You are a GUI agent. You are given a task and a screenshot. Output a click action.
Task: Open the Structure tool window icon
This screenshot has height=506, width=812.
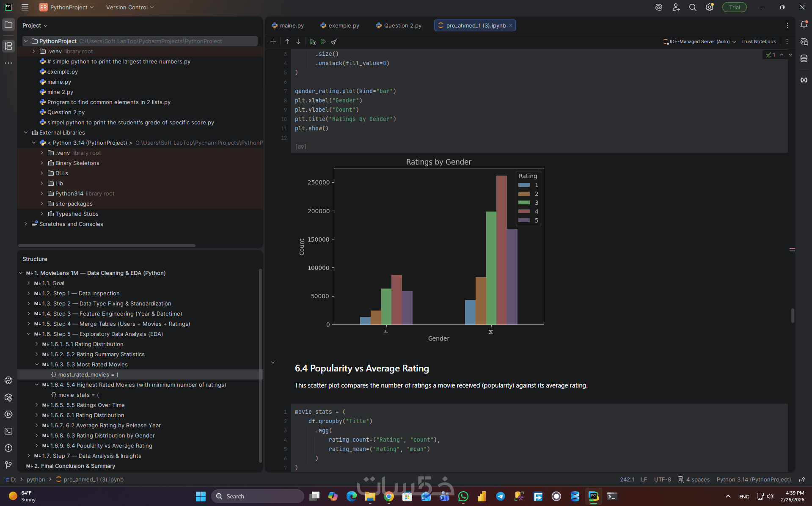pyautogui.click(x=8, y=46)
